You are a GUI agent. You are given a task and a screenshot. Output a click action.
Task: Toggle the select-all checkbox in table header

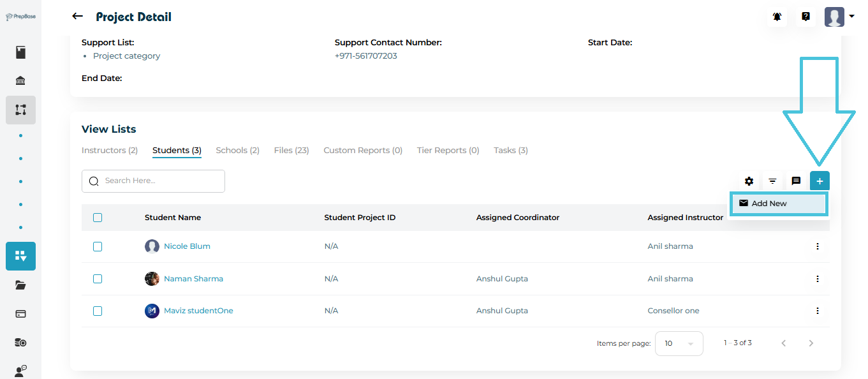click(x=98, y=218)
